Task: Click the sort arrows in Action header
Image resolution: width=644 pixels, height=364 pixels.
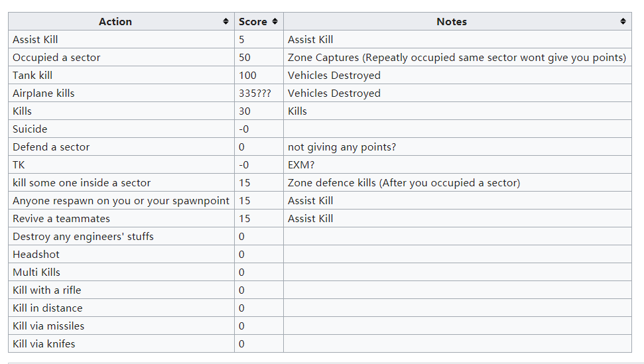Action: pyautogui.click(x=226, y=22)
